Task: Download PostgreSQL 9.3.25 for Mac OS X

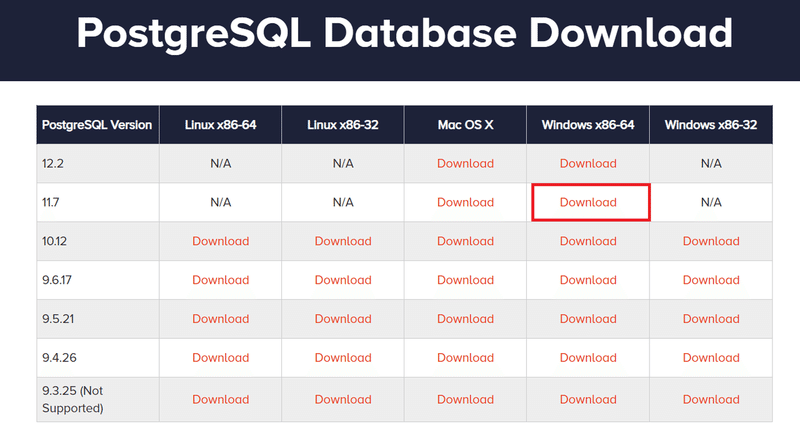Action: [x=465, y=399]
